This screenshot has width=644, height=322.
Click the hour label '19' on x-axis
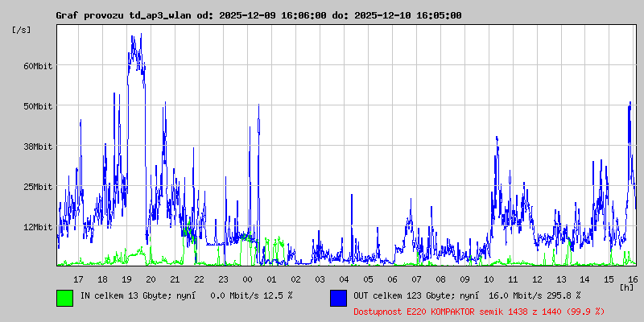(126, 279)
